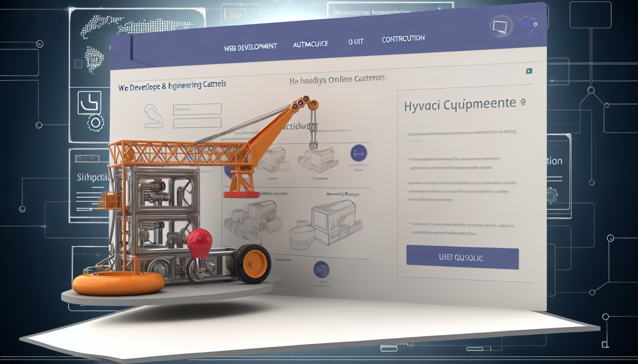Click the Aaunering Besign label
This screenshot has width=638, height=364.
pos(342,194)
